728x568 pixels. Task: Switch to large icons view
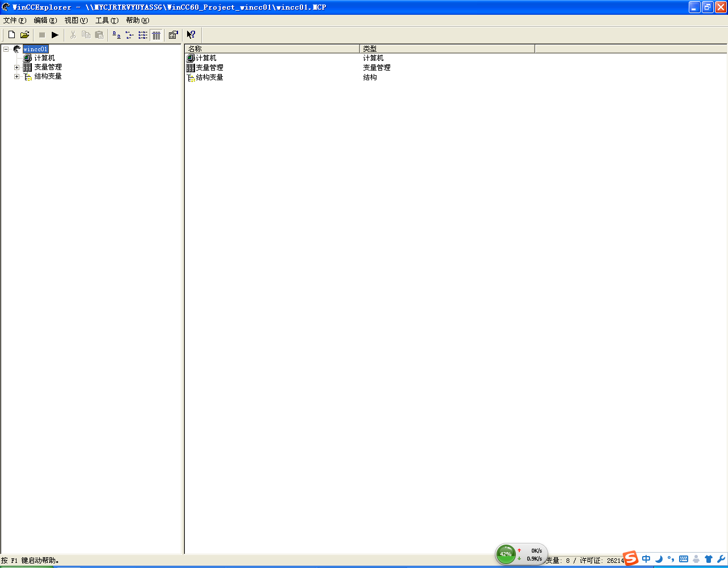tap(117, 35)
